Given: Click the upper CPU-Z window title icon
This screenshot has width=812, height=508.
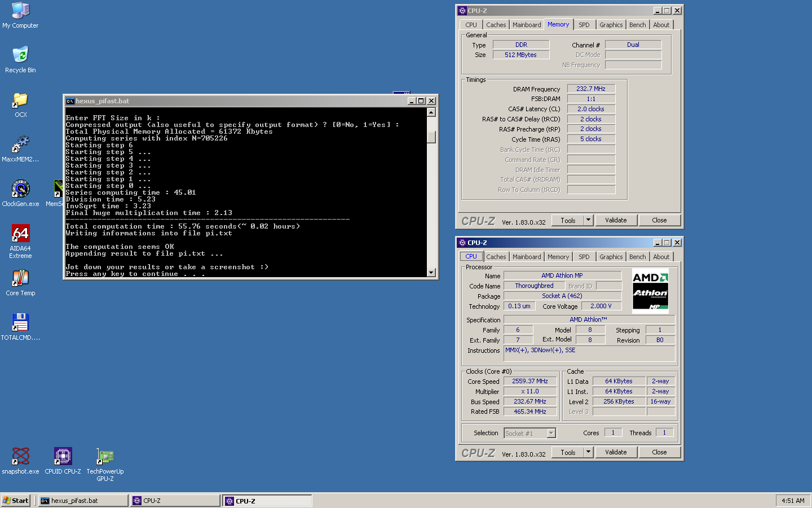Looking at the screenshot, I should coord(462,11).
